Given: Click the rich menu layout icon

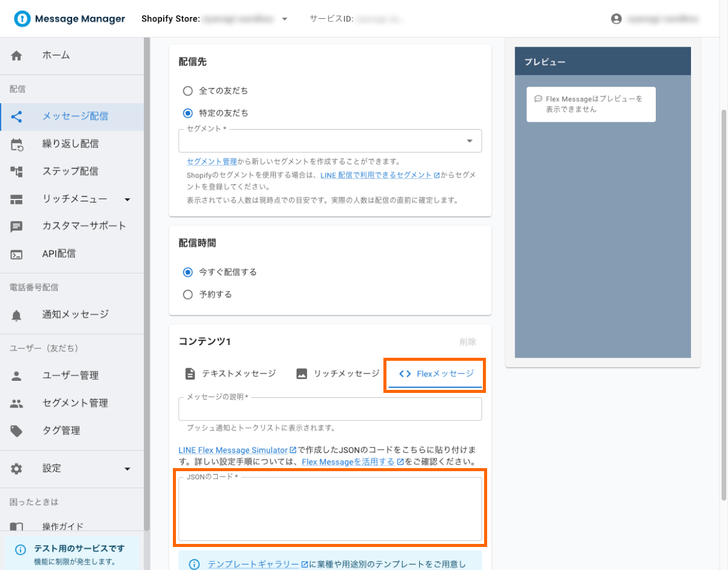Looking at the screenshot, I should coord(16,199).
